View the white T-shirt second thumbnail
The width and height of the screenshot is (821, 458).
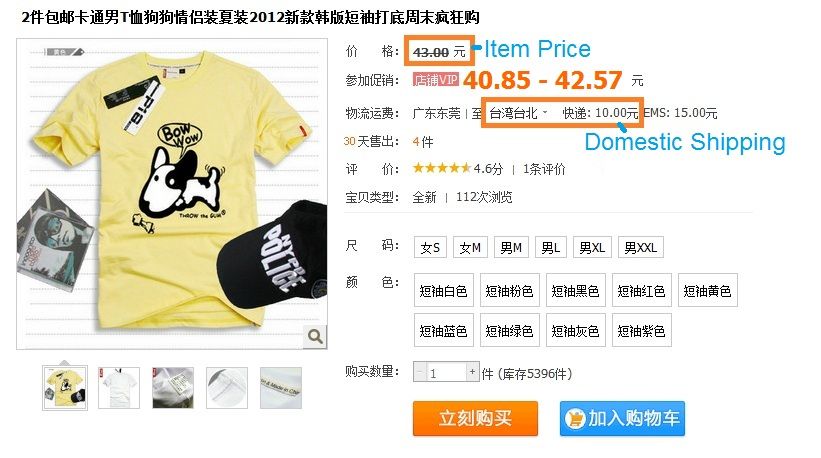[119, 388]
